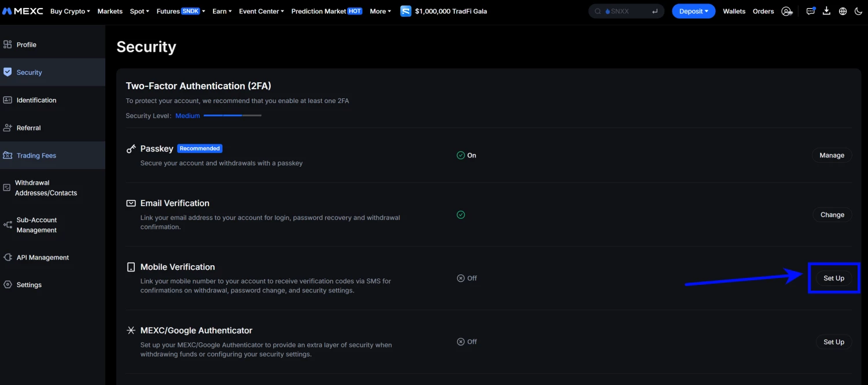Go to Orders
868x385 pixels.
pos(763,11)
